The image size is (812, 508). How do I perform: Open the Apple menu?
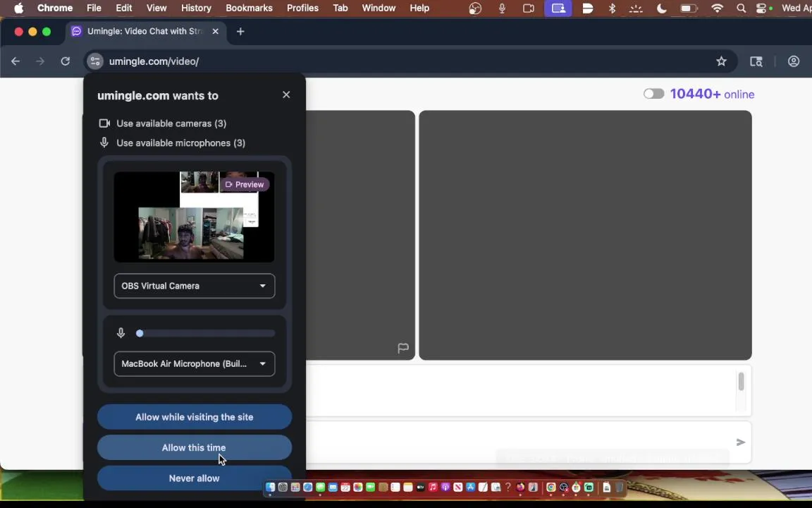pyautogui.click(x=18, y=8)
